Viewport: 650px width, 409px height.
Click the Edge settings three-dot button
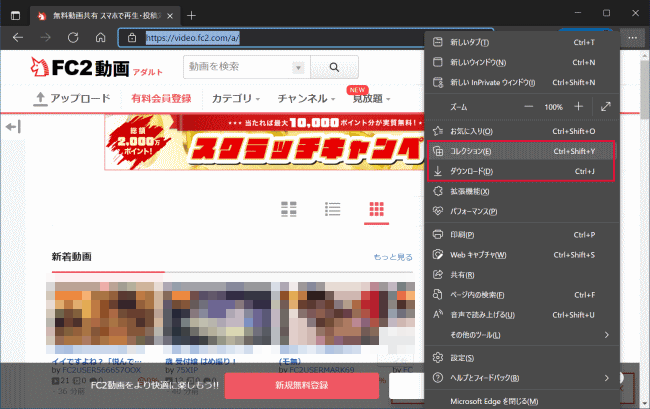[x=632, y=38]
